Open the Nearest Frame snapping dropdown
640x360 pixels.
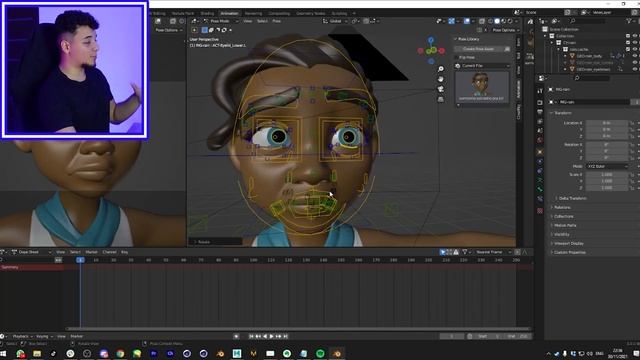tap(492, 252)
